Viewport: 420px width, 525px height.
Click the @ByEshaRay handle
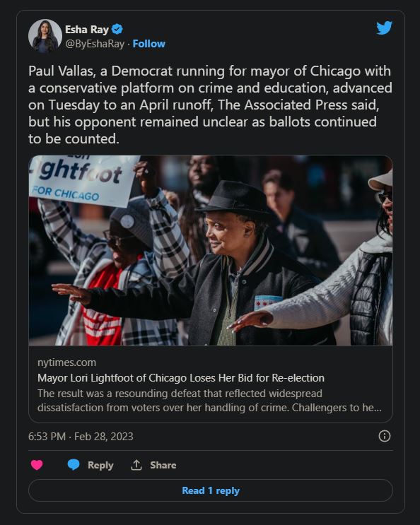click(x=95, y=44)
